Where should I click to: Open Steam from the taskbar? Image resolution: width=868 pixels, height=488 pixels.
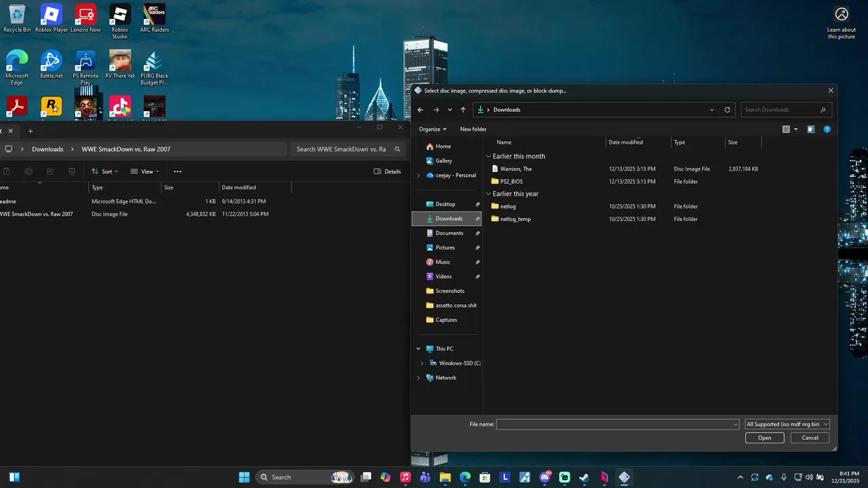(584, 477)
